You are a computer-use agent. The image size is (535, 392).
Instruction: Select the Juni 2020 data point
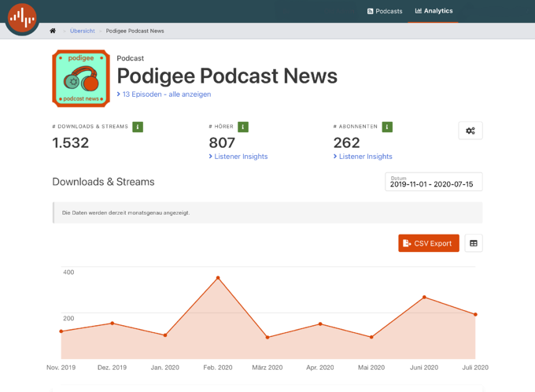pyautogui.click(x=424, y=297)
